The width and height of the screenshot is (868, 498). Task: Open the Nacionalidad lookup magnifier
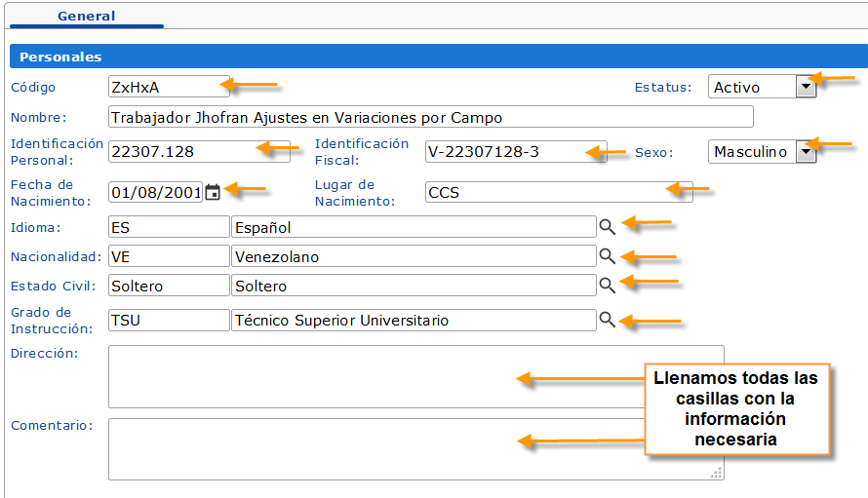click(607, 256)
